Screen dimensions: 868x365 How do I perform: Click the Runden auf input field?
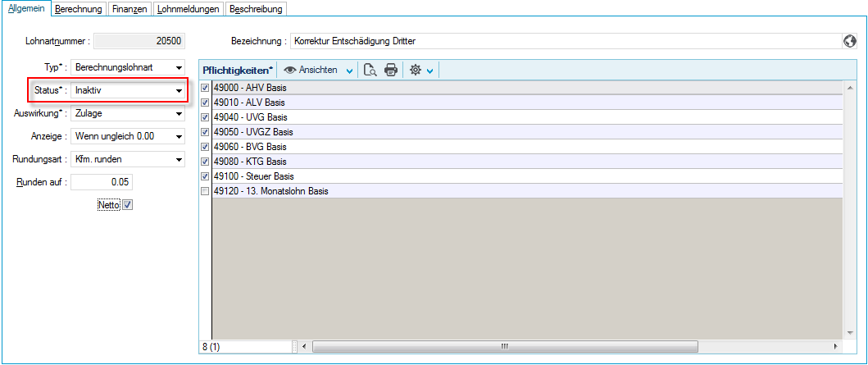102,182
